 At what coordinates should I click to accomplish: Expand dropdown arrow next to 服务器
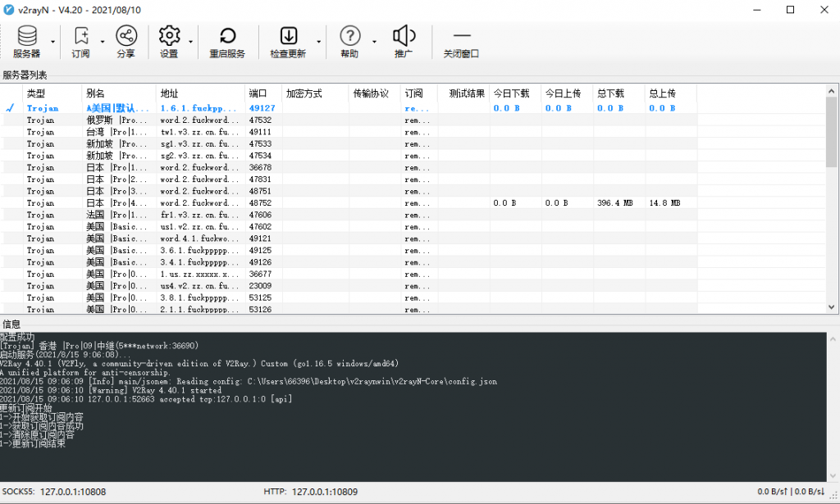(53, 42)
